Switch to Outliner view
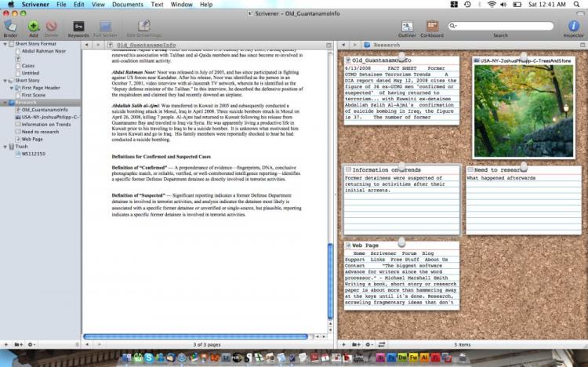The width and height of the screenshot is (588, 367). (x=407, y=27)
